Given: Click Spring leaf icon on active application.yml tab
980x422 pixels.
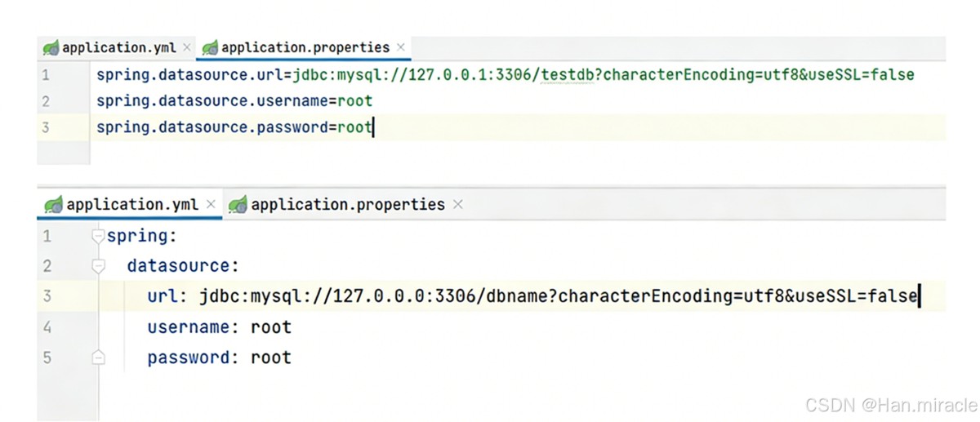Looking at the screenshot, I should (54, 204).
